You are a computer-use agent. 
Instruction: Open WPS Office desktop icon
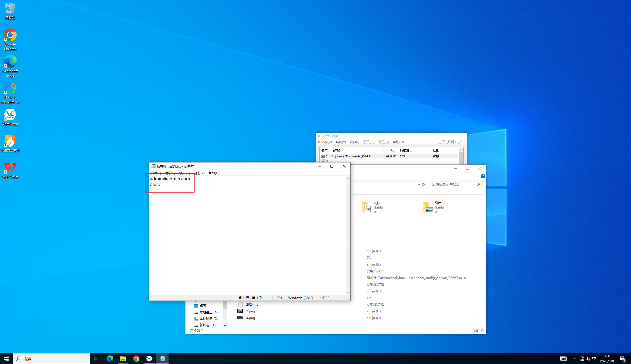(10, 168)
